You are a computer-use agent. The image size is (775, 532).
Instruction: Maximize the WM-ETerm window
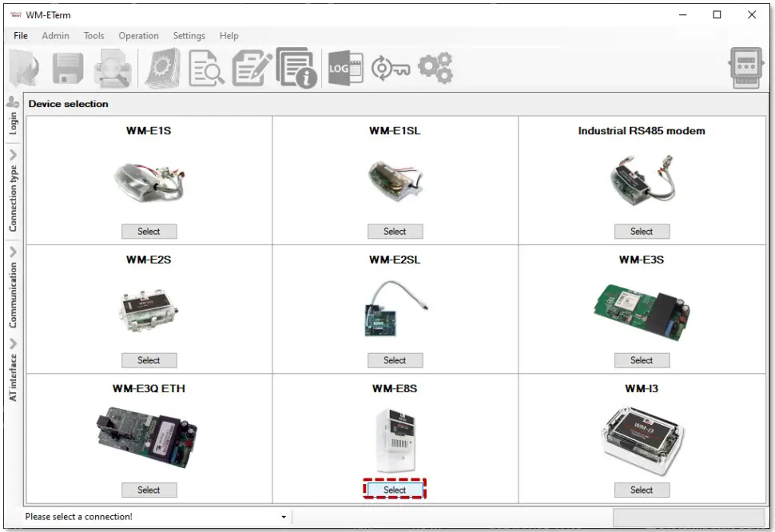717,15
